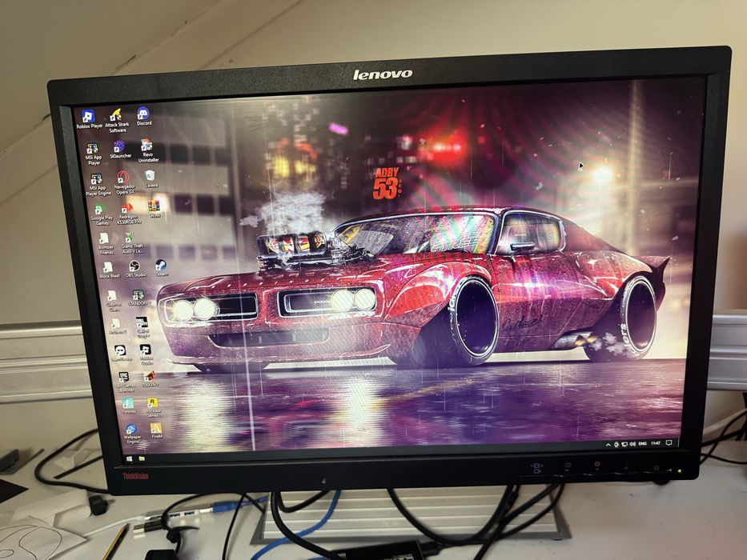Open Navegador Opera GX shortcut
This screenshot has width=747, height=560.
coord(124,183)
